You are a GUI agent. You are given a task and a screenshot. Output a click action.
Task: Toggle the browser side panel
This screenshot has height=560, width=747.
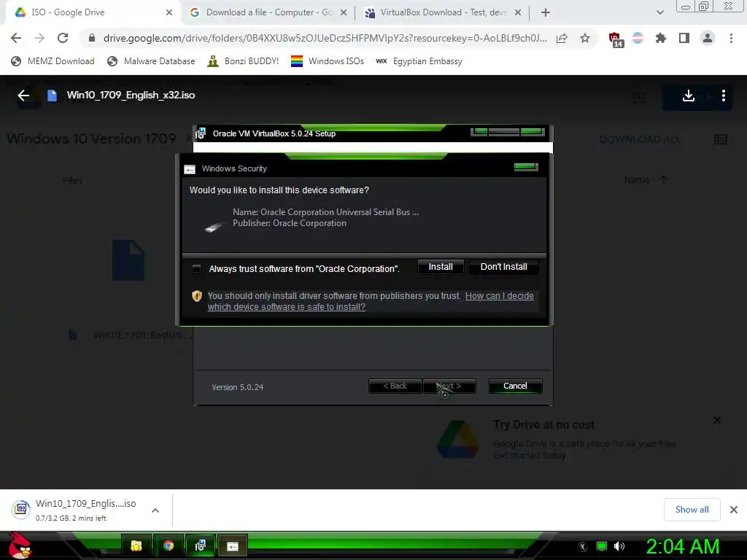[x=684, y=38]
